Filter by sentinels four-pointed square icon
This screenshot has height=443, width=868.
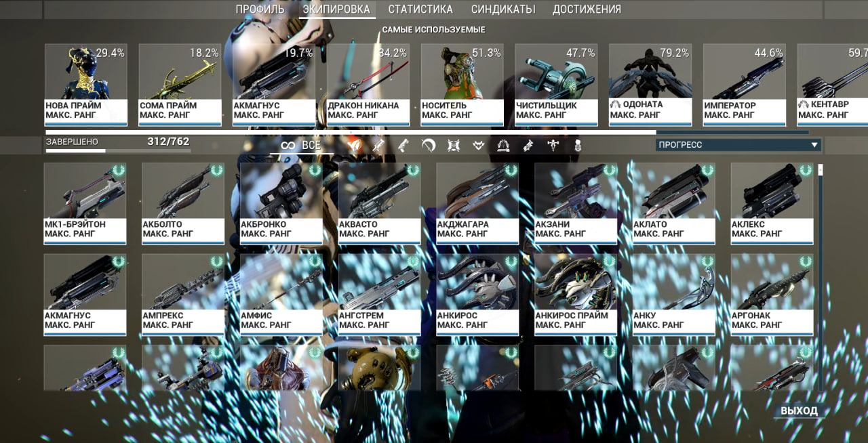point(454,145)
